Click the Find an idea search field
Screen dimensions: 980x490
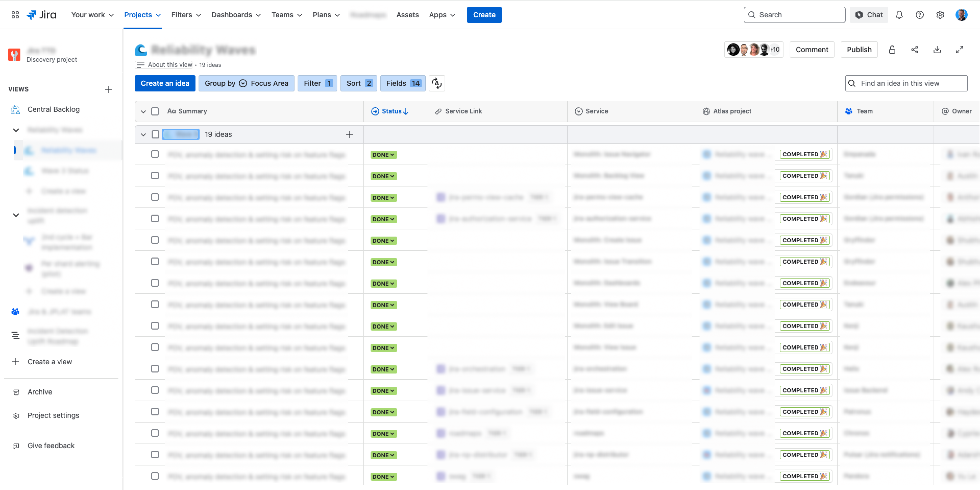pyautogui.click(x=906, y=83)
